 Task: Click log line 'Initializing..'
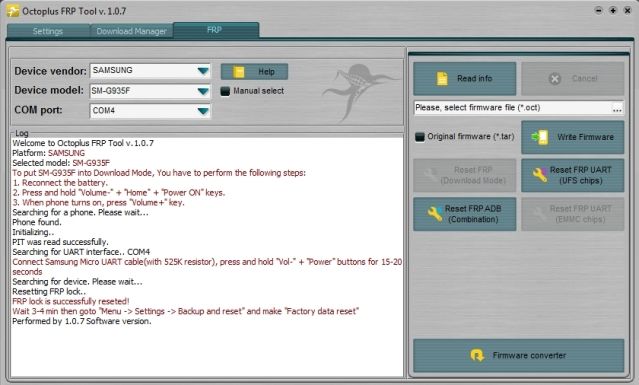tap(33, 232)
